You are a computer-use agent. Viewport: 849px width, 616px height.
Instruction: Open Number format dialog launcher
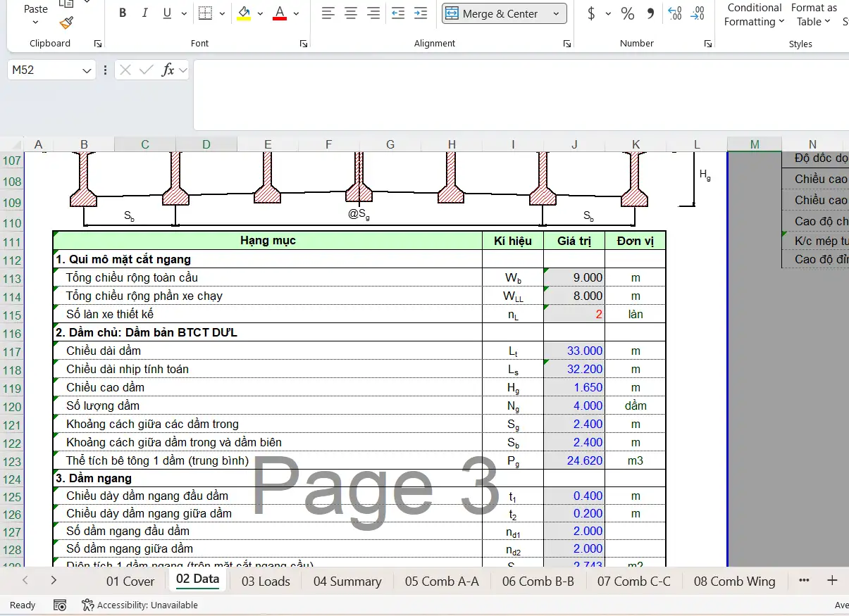click(708, 44)
